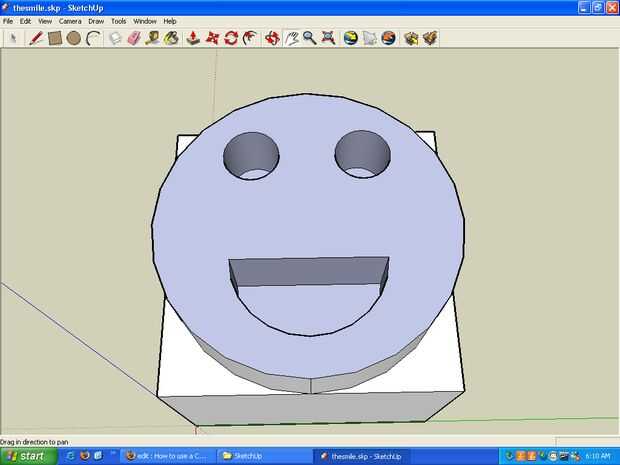620x465 pixels.
Task: Select the Orbit tool
Action: pos(272,38)
